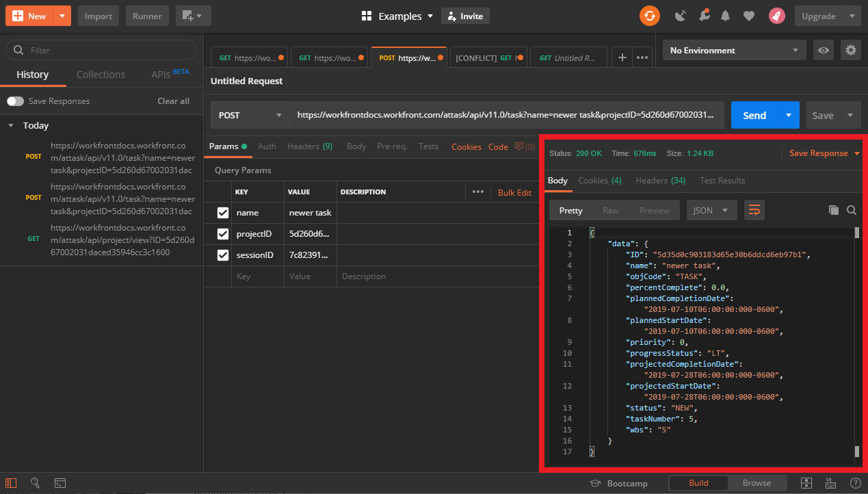Open the Postman console icon
The width and height of the screenshot is (868, 494).
click(x=60, y=483)
